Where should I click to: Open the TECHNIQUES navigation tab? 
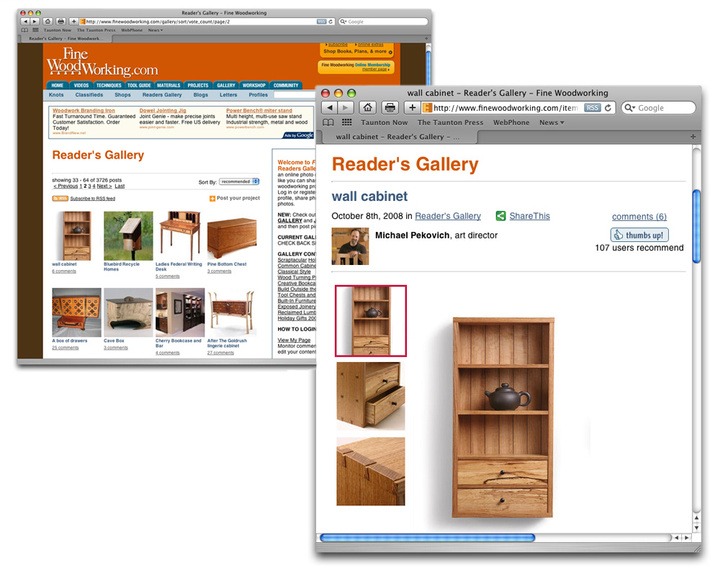109,86
